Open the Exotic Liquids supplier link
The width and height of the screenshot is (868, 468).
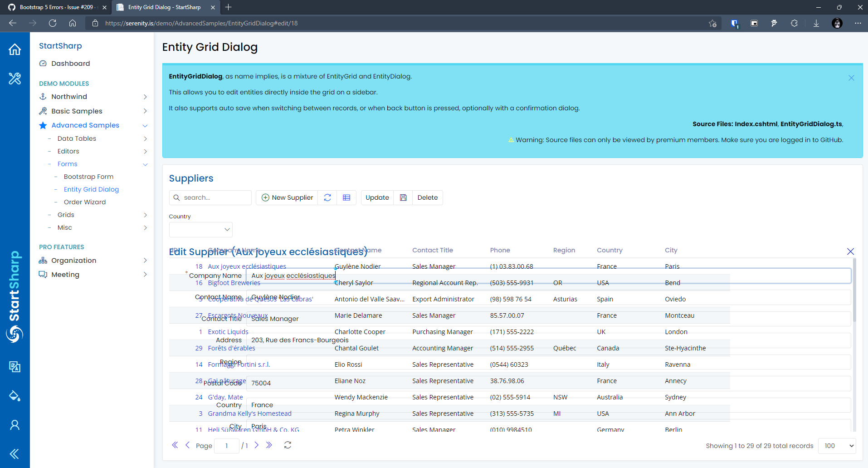click(x=228, y=331)
